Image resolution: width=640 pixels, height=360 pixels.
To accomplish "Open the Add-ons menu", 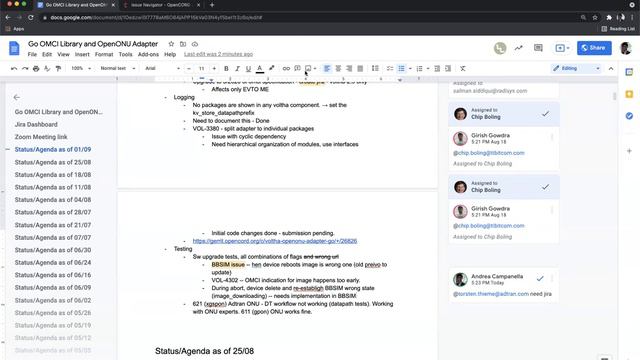I will [x=148, y=54].
